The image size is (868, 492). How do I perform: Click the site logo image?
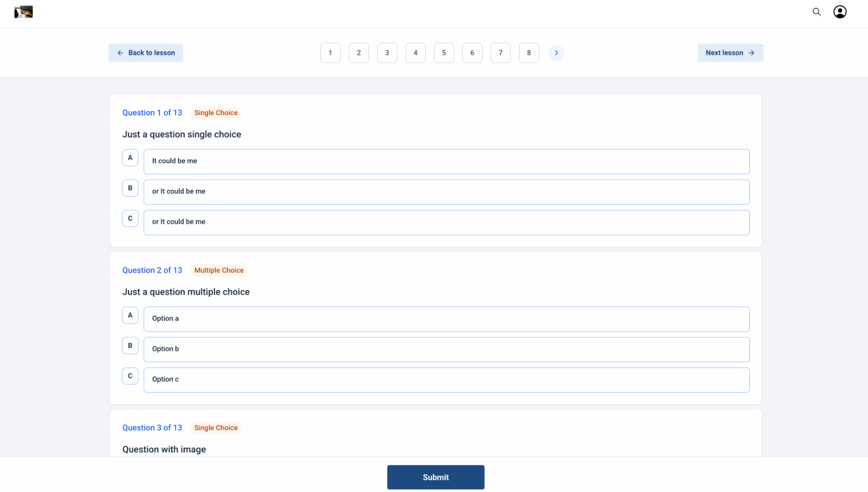[24, 12]
